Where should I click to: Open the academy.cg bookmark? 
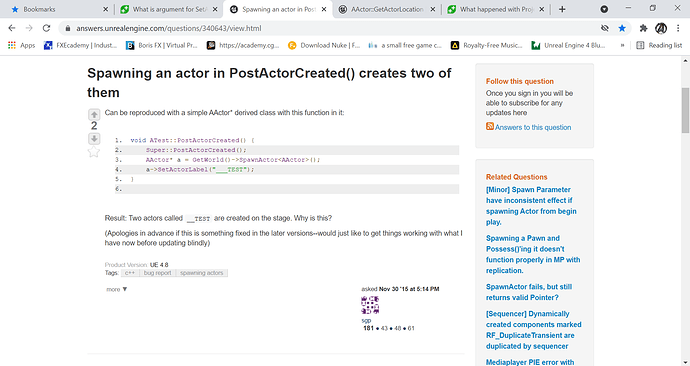(x=243, y=45)
